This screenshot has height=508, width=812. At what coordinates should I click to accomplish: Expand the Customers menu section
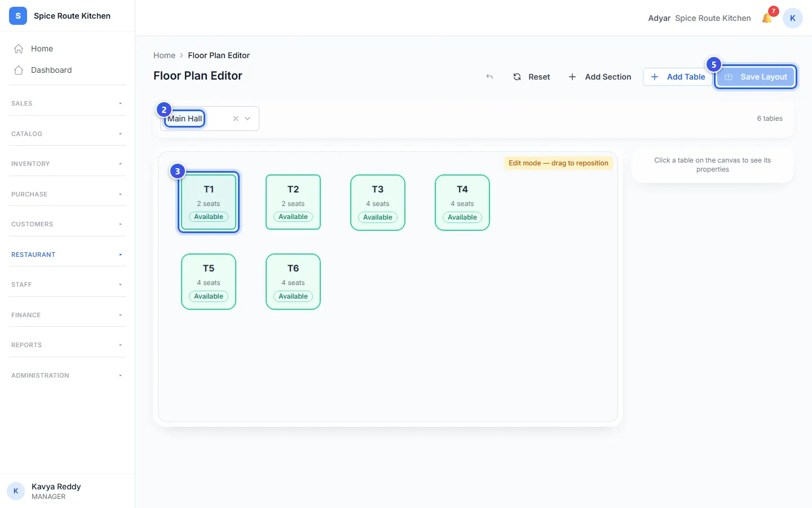[68, 224]
